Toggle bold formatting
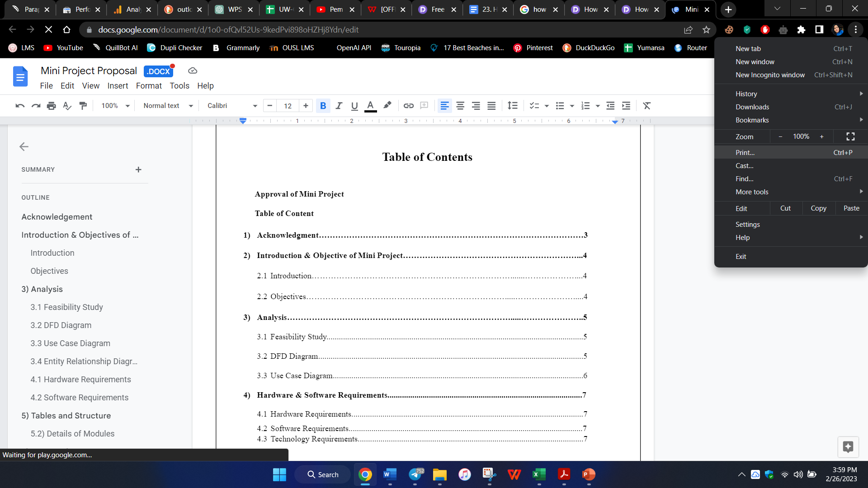The width and height of the screenshot is (868, 488). pyautogui.click(x=323, y=105)
